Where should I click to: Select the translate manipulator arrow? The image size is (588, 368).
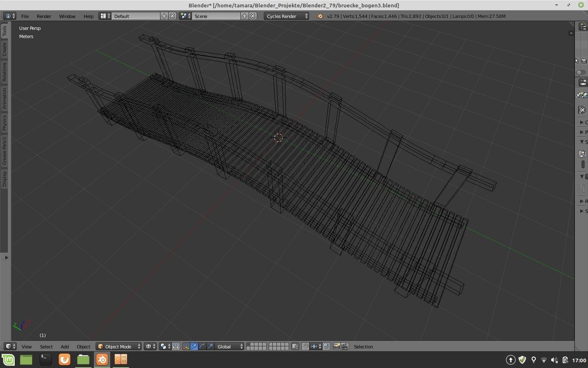pyautogui.click(x=194, y=346)
